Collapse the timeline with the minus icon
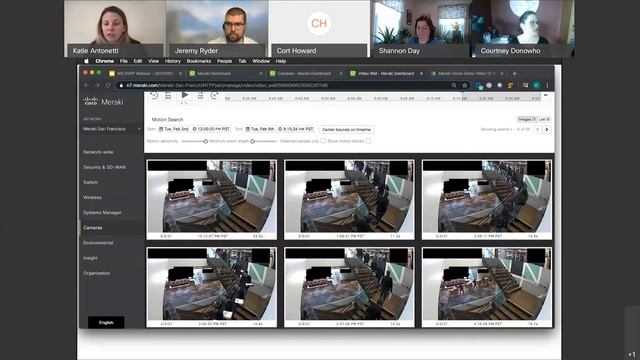This screenshot has width=640, height=360. (545, 95)
